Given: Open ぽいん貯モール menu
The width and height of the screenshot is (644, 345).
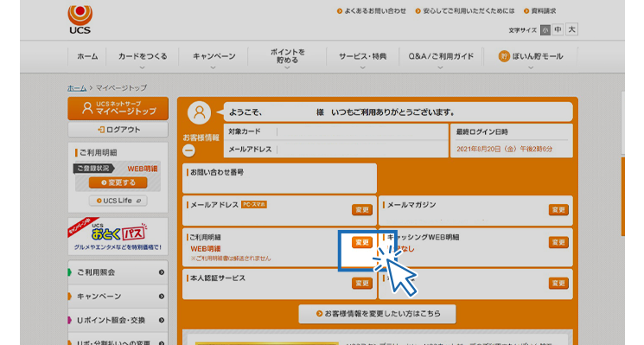Looking at the screenshot, I should pos(531,57).
